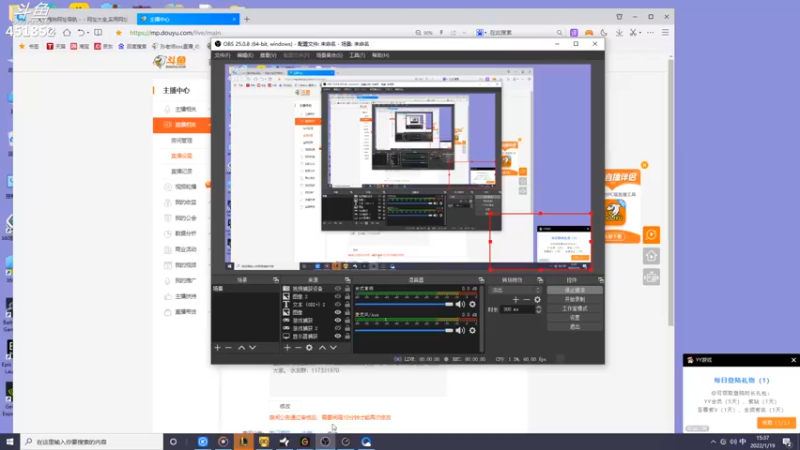Toggle the browser night mode moon icon
This screenshot has height=450, width=800.
604,33
